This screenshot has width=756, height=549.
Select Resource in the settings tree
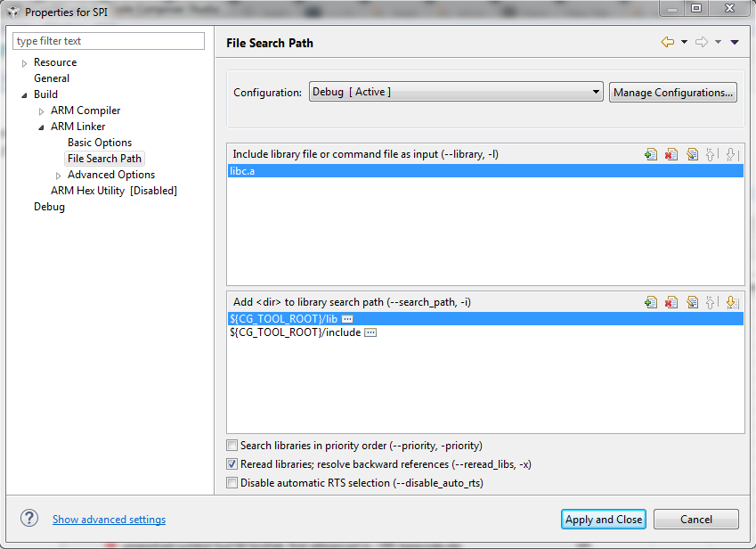(x=55, y=62)
